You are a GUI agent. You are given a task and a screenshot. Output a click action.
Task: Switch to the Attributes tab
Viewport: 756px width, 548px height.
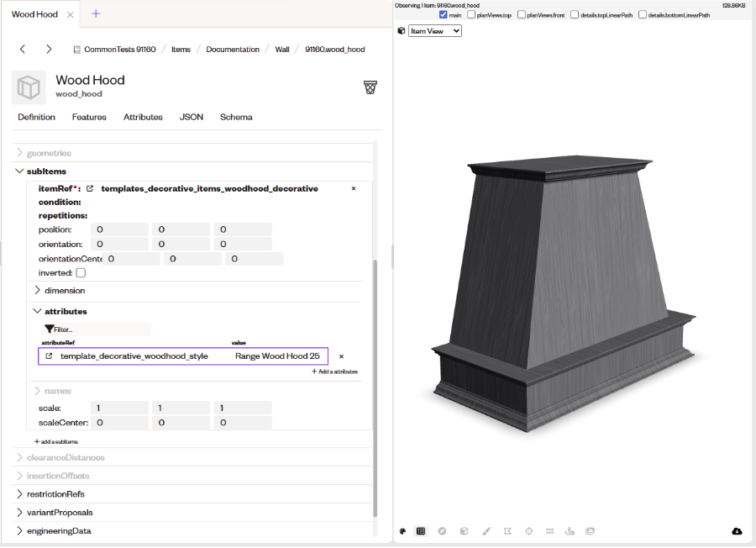(x=143, y=117)
